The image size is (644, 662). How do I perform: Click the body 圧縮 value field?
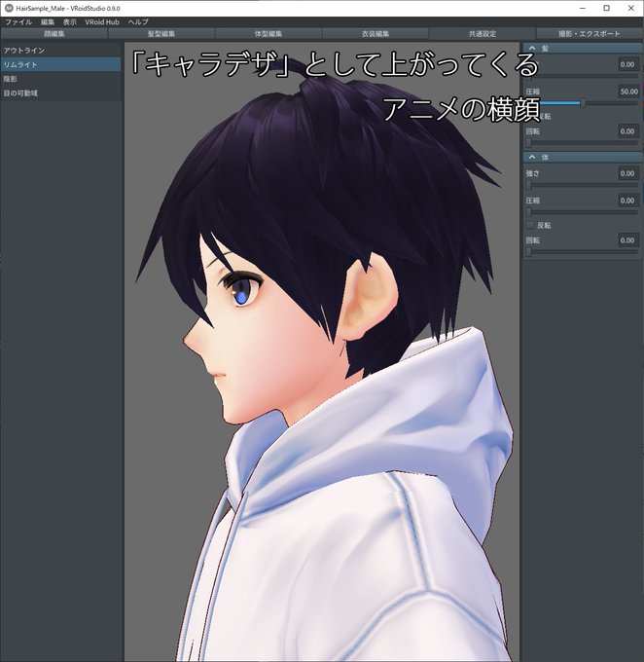tap(628, 201)
